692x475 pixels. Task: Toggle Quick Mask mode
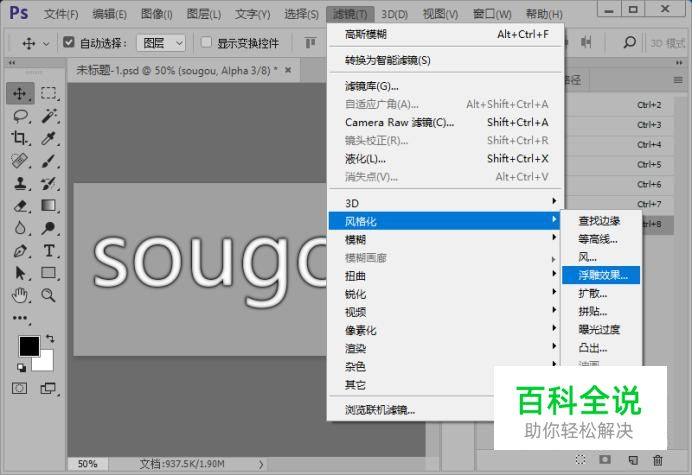[x=19, y=388]
